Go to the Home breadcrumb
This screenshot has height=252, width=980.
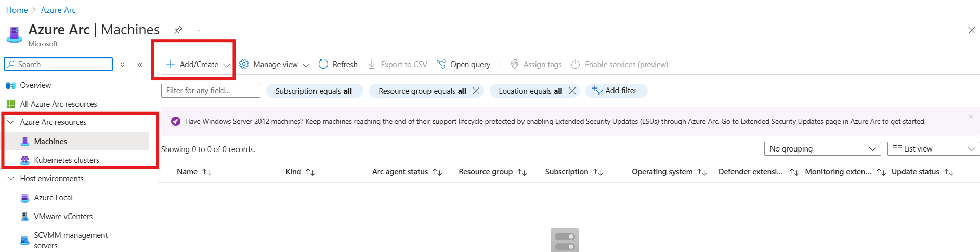point(17,10)
